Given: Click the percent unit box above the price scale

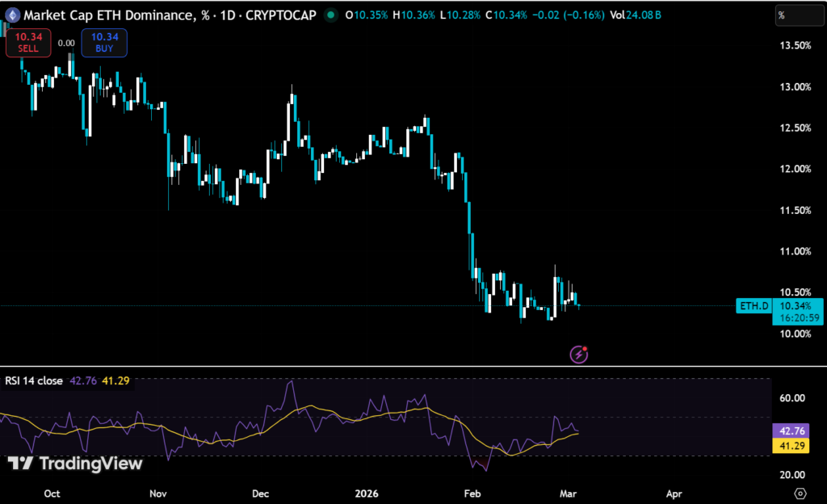Looking at the screenshot, I should [799, 14].
